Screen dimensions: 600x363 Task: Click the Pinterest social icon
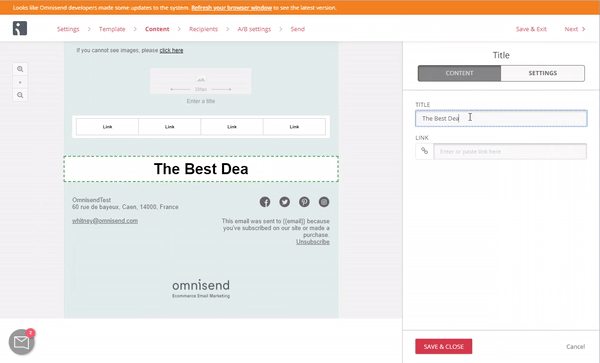pos(304,202)
